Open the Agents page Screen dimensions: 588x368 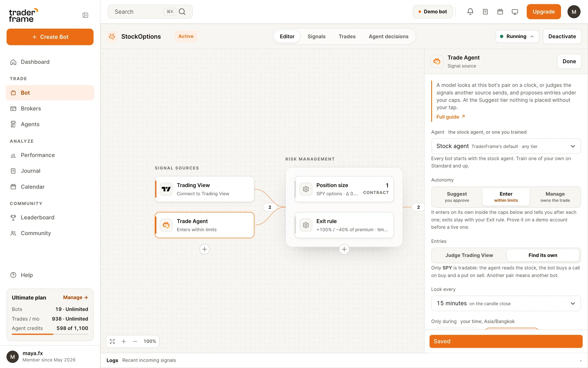pyautogui.click(x=50, y=124)
